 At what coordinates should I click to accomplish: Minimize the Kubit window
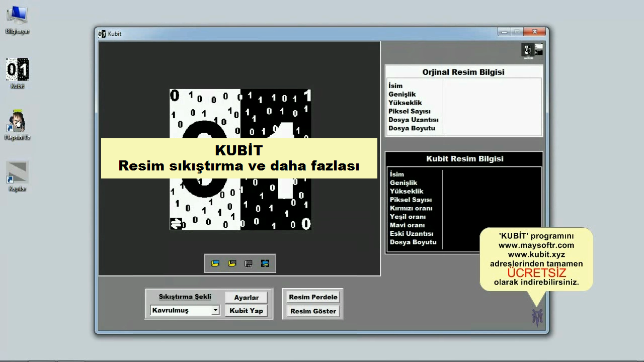[504, 32]
